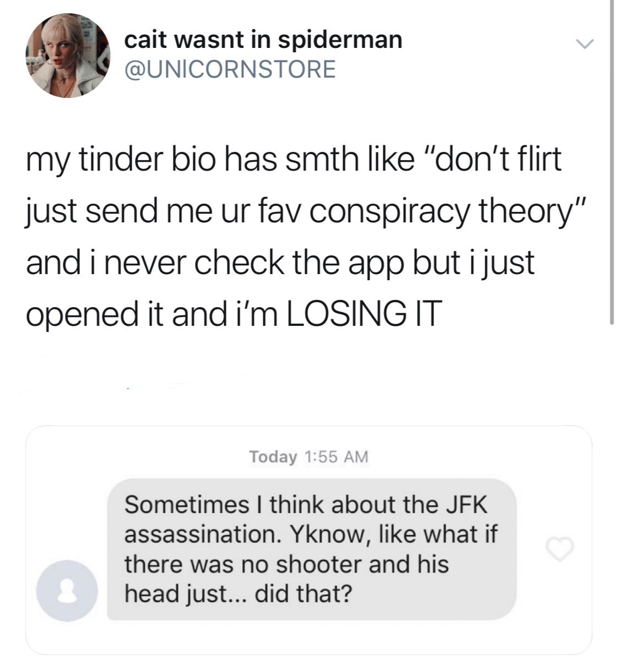This screenshot has height=672, width=618.
Task: Visit the @UNICORNSTORE handle
Action: point(231,69)
